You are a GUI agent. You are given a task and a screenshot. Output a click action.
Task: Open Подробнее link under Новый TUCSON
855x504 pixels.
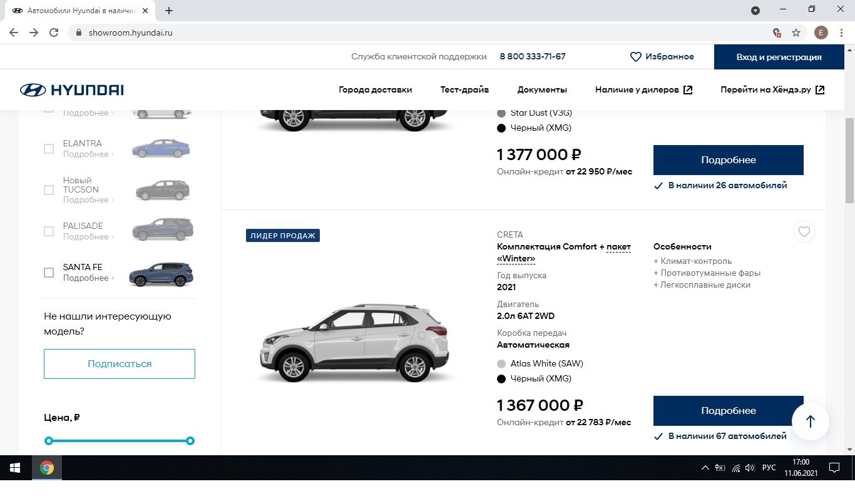click(88, 200)
